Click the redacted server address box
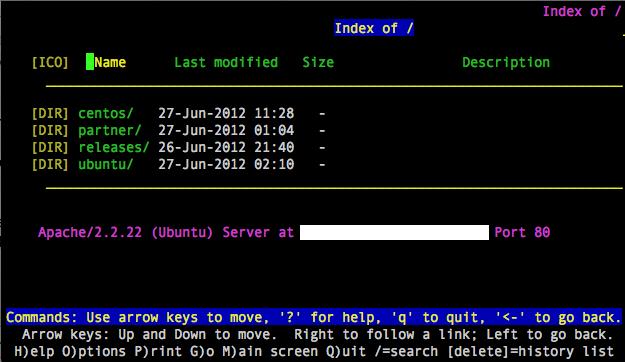This screenshot has height=362, width=625. (x=394, y=232)
